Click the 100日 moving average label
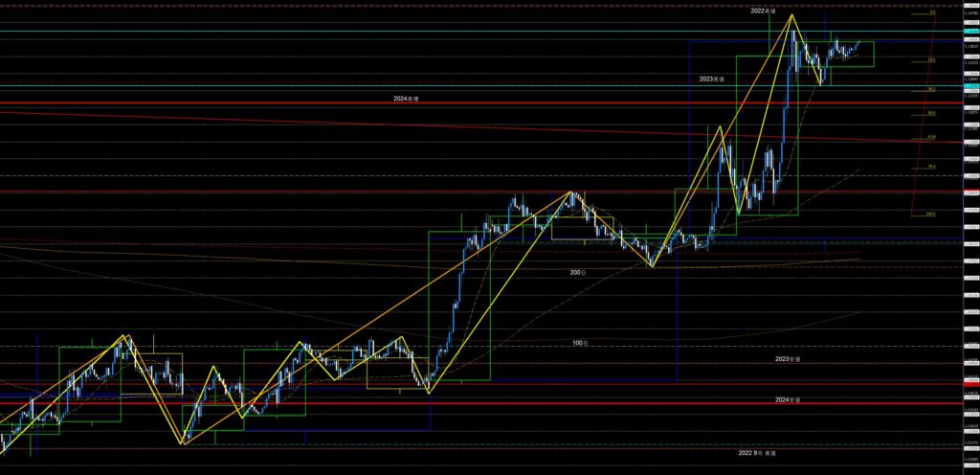This screenshot has height=475, width=980. click(579, 342)
